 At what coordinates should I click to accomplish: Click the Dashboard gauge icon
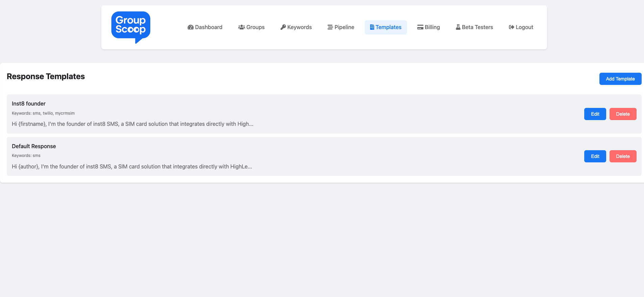(x=190, y=27)
